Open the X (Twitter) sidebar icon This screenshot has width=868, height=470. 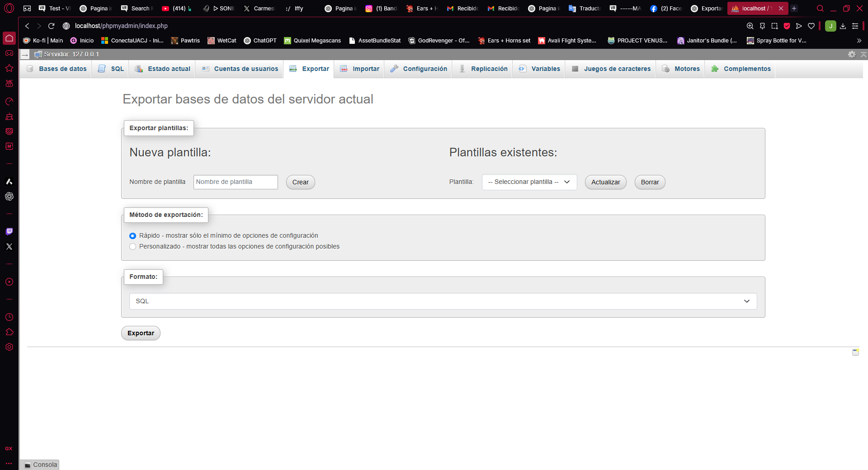pos(9,247)
